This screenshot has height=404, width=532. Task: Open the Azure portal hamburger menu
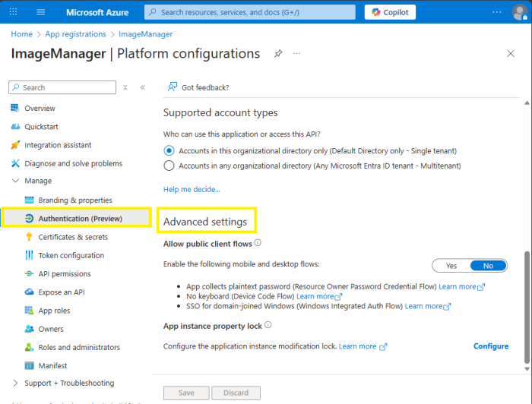pyautogui.click(x=40, y=12)
